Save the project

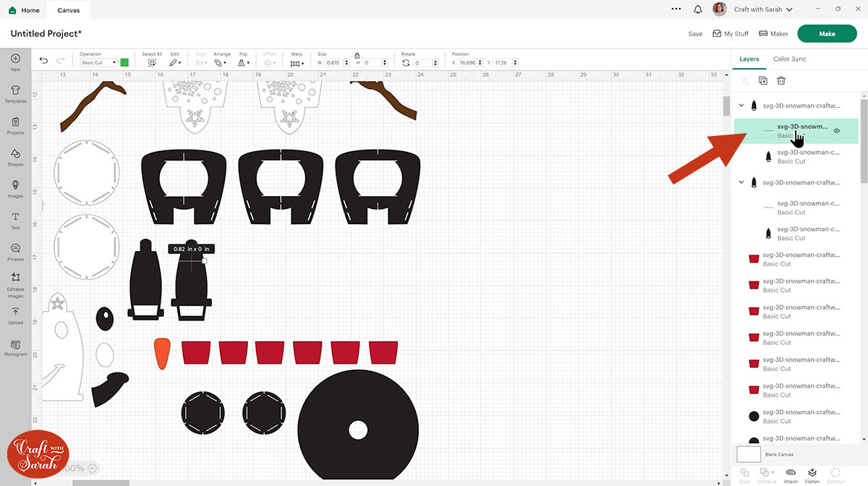coord(695,34)
